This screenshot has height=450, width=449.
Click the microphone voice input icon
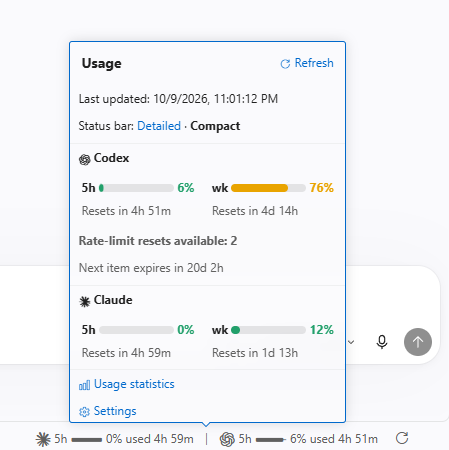click(x=382, y=342)
